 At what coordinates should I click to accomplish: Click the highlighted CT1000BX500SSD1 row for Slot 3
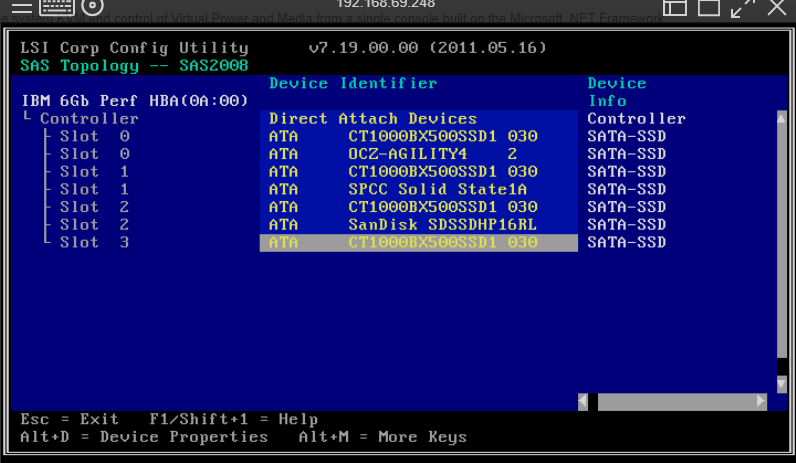tap(418, 242)
